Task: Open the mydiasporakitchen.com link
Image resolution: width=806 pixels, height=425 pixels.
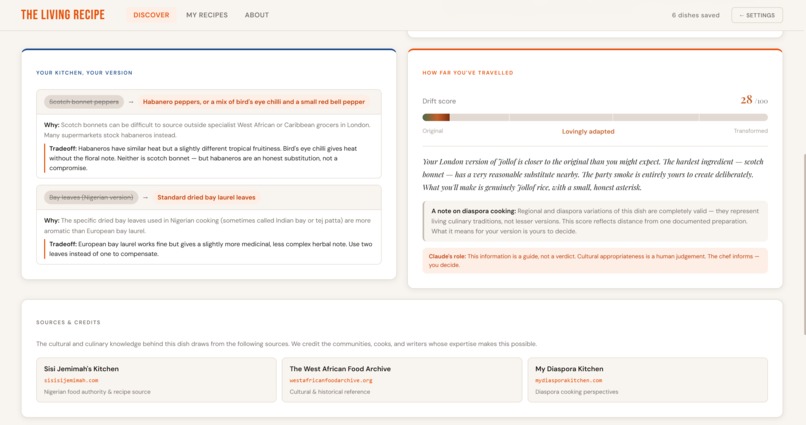Action: 569,380
